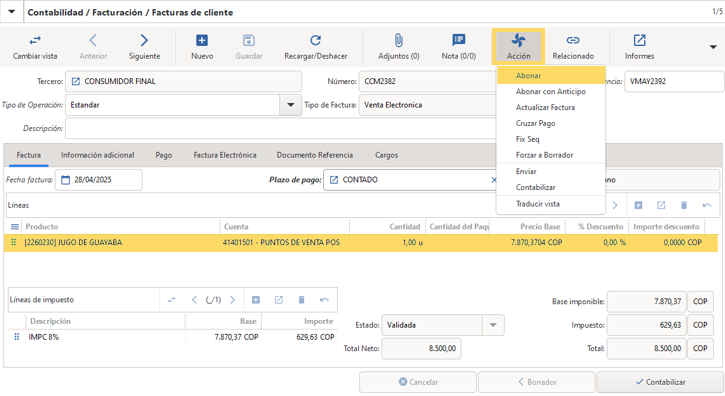Open Plazo de pago record link icon

click(x=334, y=180)
